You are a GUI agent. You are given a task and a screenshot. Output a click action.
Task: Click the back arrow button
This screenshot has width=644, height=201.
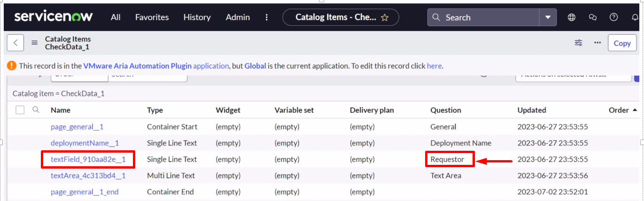click(x=16, y=43)
